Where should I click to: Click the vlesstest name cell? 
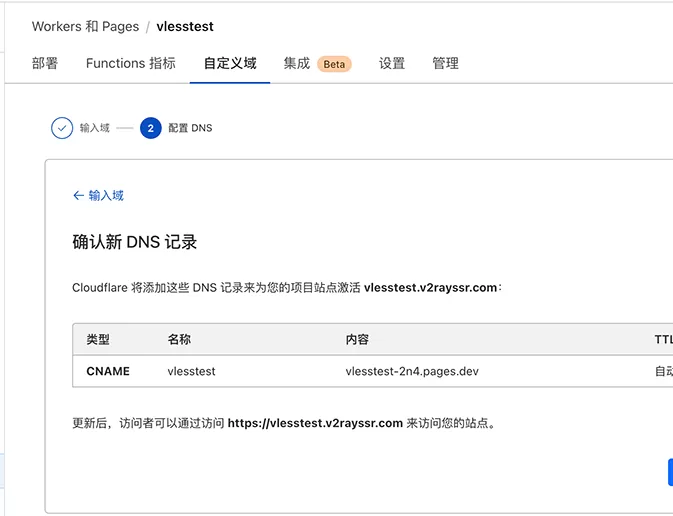[x=191, y=371]
